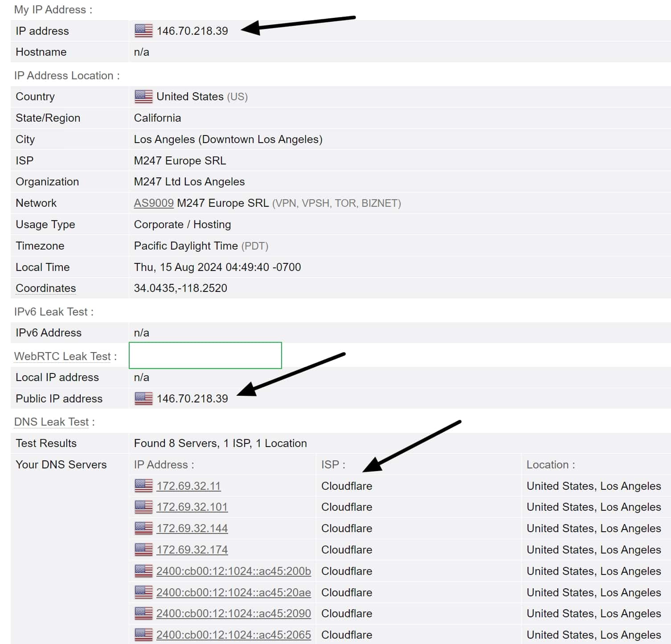Click the Public IP address value 146.70.218.39
This screenshot has width=671, height=644.
point(192,398)
